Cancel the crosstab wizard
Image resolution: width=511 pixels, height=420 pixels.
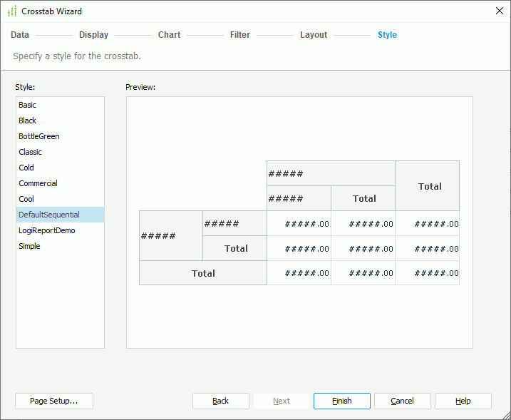click(x=403, y=401)
